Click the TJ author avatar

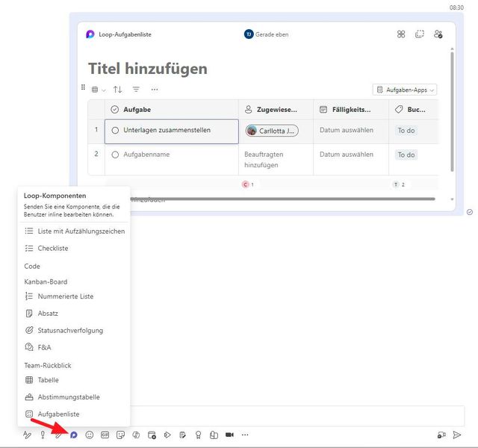[x=249, y=34]
